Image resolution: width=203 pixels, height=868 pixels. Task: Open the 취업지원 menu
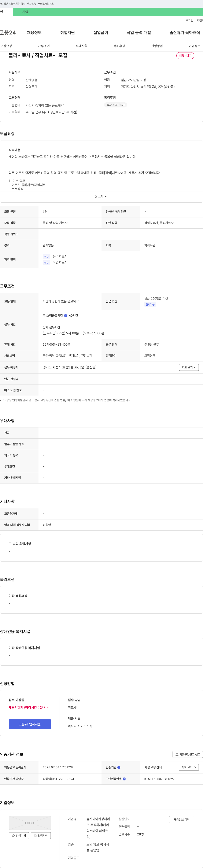(x=67, y=33)
